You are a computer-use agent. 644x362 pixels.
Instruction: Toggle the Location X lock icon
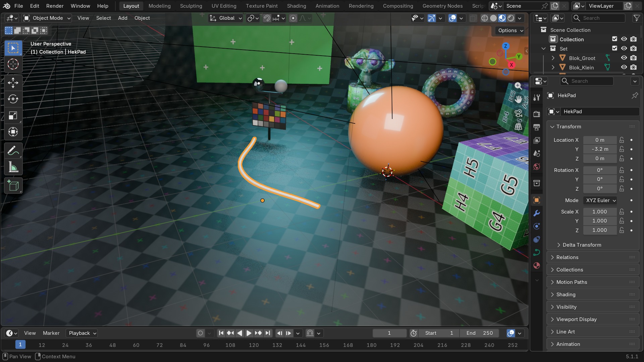tap(622, 140)
